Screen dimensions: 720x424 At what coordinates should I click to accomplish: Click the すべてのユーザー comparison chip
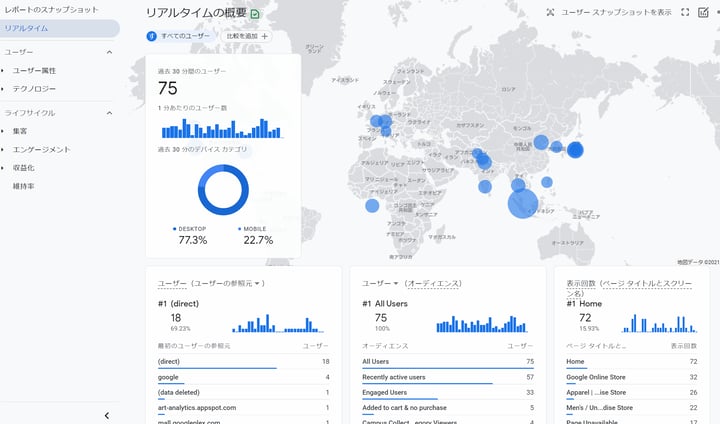[x=180, y=36]
